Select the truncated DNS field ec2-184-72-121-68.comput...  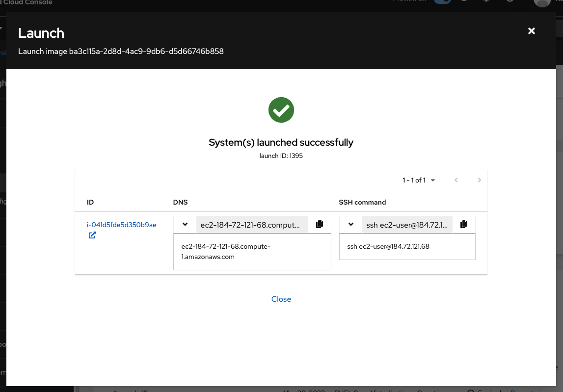coord(252,225)
